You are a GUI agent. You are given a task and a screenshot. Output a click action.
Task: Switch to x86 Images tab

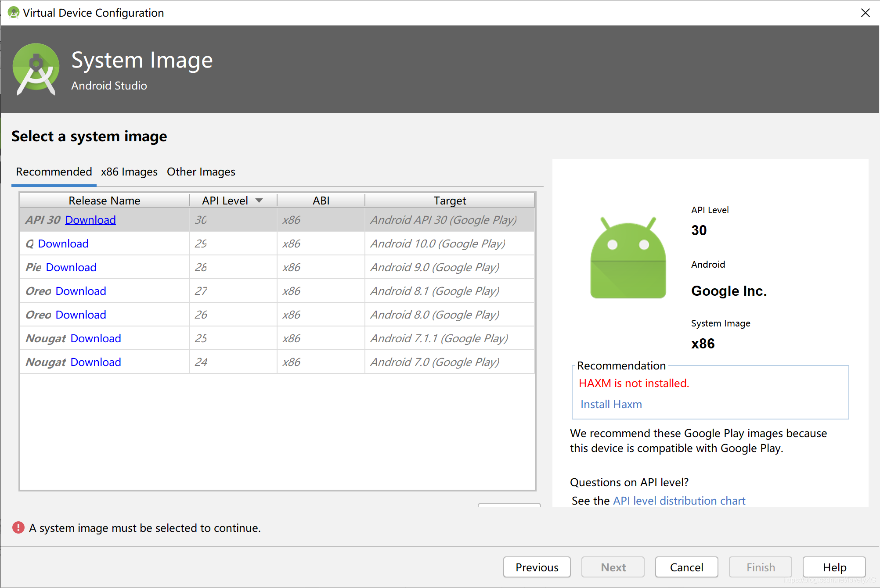(128, 171)
